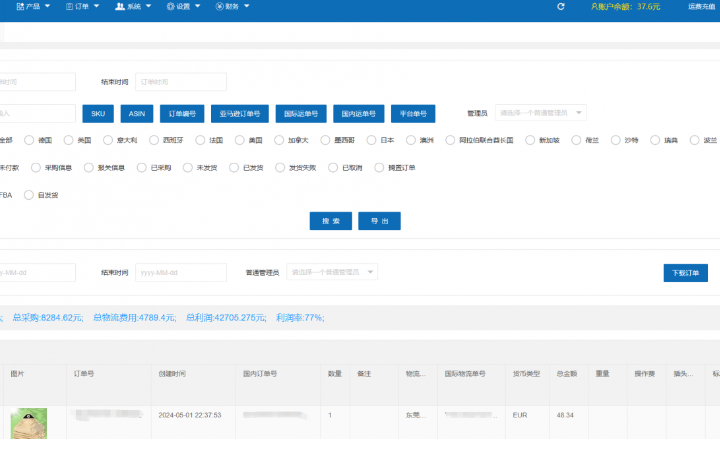Screen dimensions: 720x450
Task: Click the 国内运单号 button
Action: pyautogui.click(x=359, y=113)
